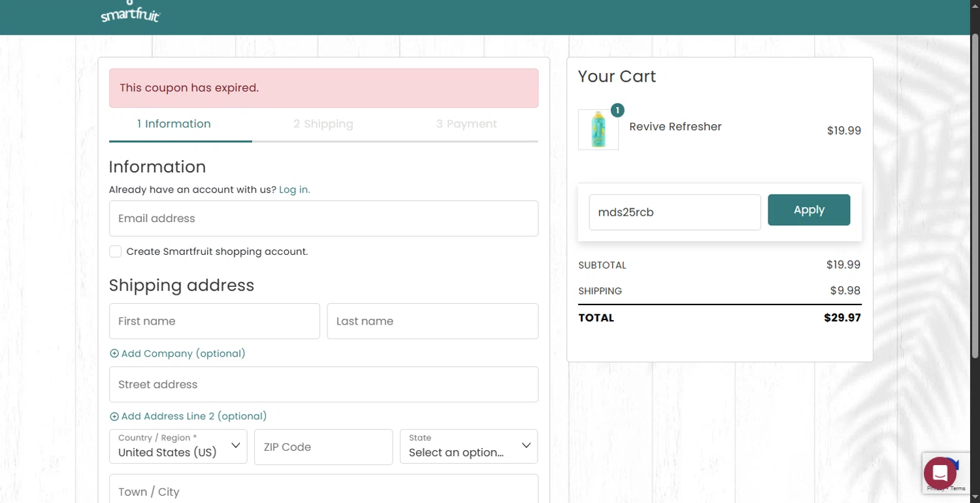Click the Revive Refresher product name

pyautogui.click(x=676, y=127)
